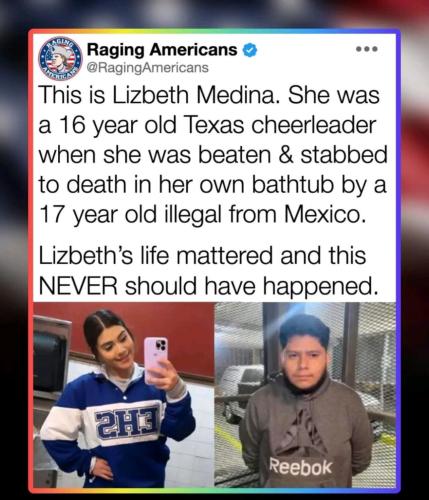This screenshot has height=500, width=429.
Task: Click the line "Lizbeth's life mattered and this"
Action: tap(203, 256)
